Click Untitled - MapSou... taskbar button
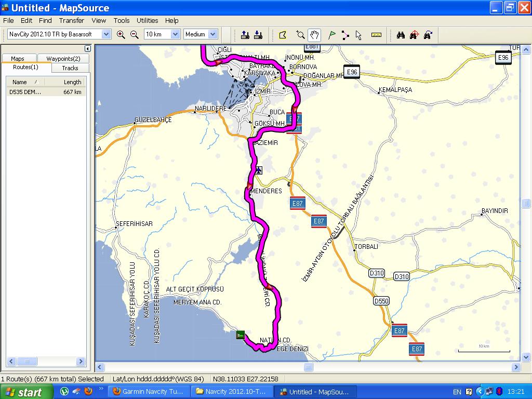Screen dimensions: 532x399 click(315, 392)
